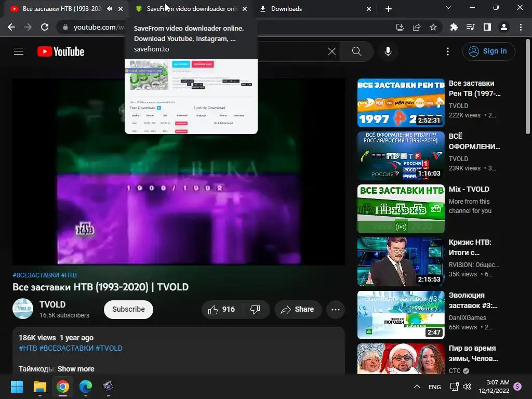Open network status tray icon
532x399 pixels.
point(454,387)
